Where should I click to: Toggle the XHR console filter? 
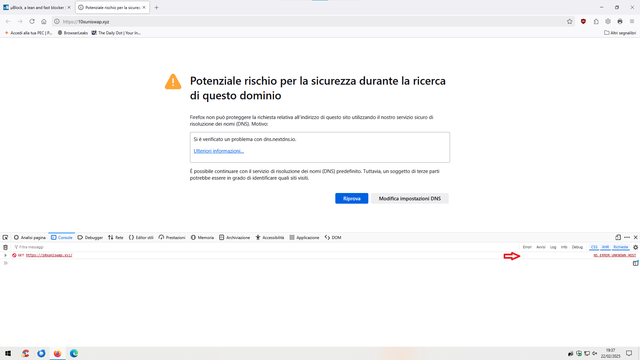coord(605,247)
